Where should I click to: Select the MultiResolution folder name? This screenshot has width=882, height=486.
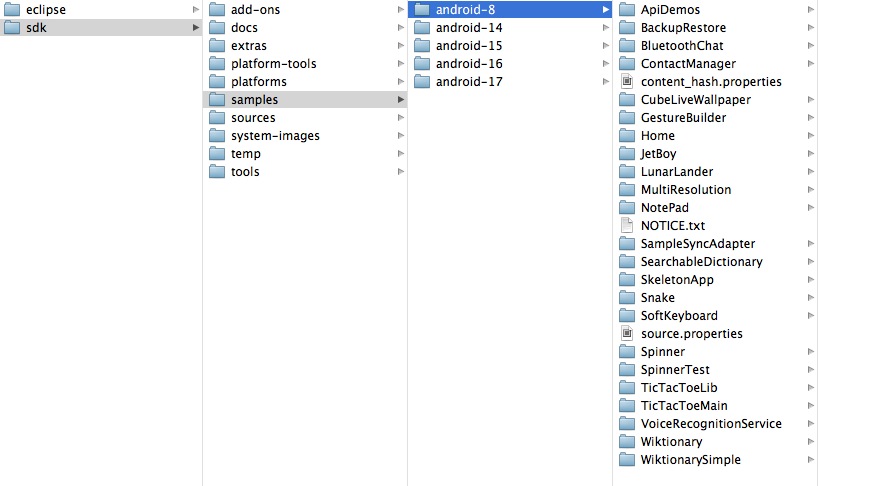coord(686,190)
